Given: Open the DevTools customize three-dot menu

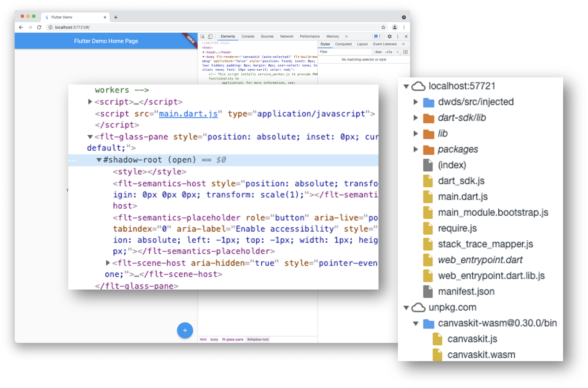Looking at the screenshot, I should pos(398,37).
